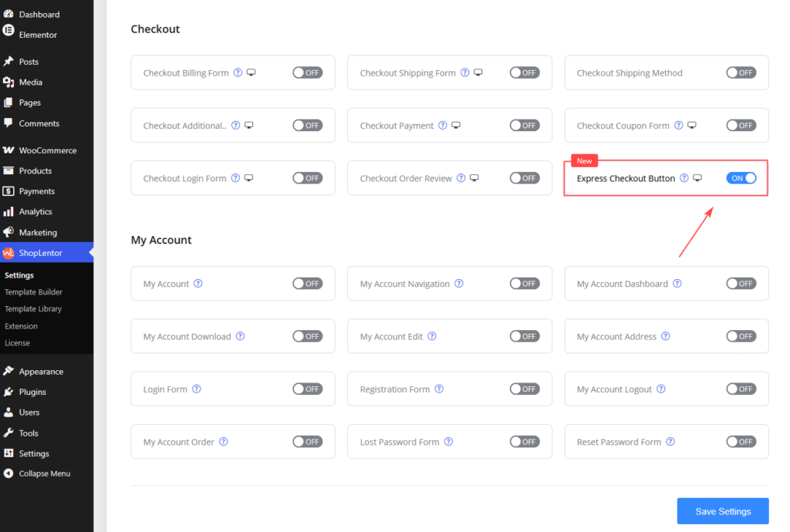Click desktop preview icon beside Checkout Payment
This screenshot has width=790, height=532.
coord(456,126)
